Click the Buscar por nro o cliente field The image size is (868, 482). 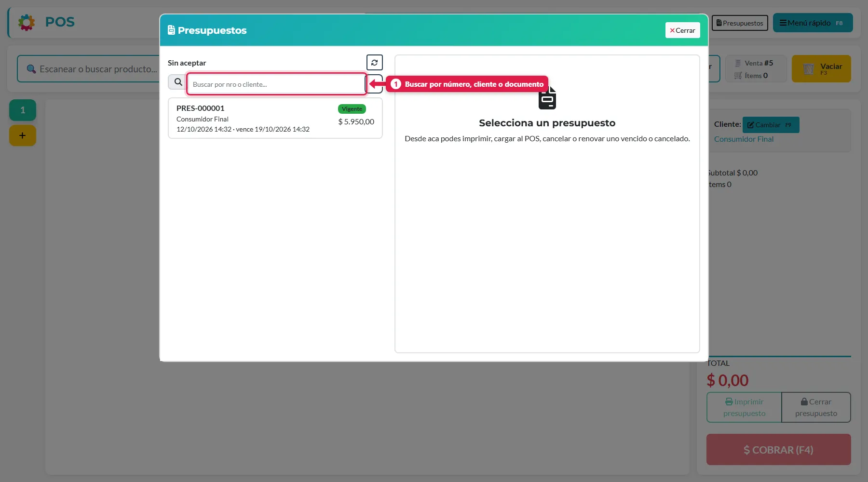click(x=277, y=84)
